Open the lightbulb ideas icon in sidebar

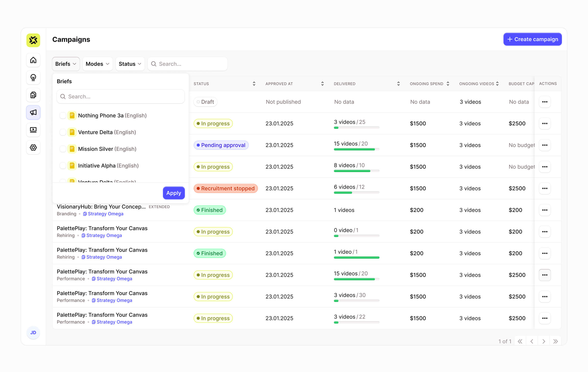click(x=33, y=78)
